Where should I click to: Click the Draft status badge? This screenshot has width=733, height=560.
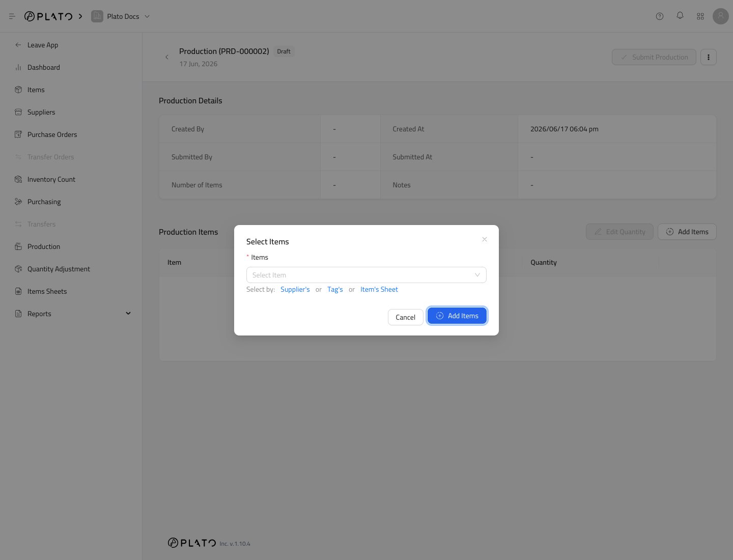(x=284, y=51)
